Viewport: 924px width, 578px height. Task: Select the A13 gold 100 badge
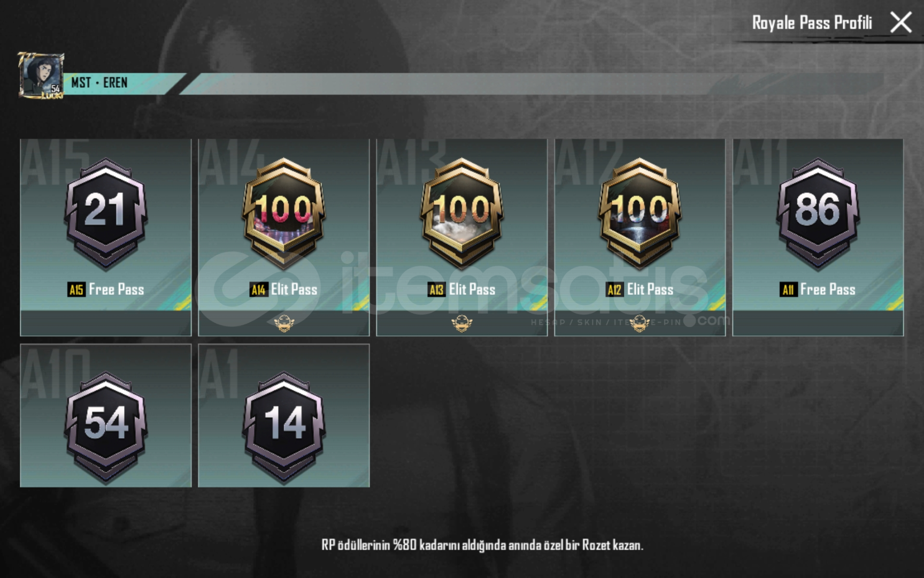[x=462, y=214]
